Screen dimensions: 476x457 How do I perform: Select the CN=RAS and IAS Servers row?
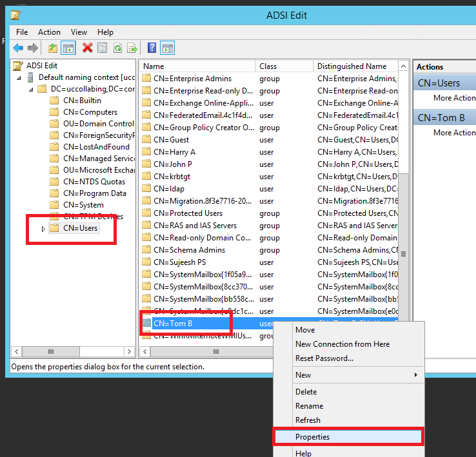tap(269, 226)
